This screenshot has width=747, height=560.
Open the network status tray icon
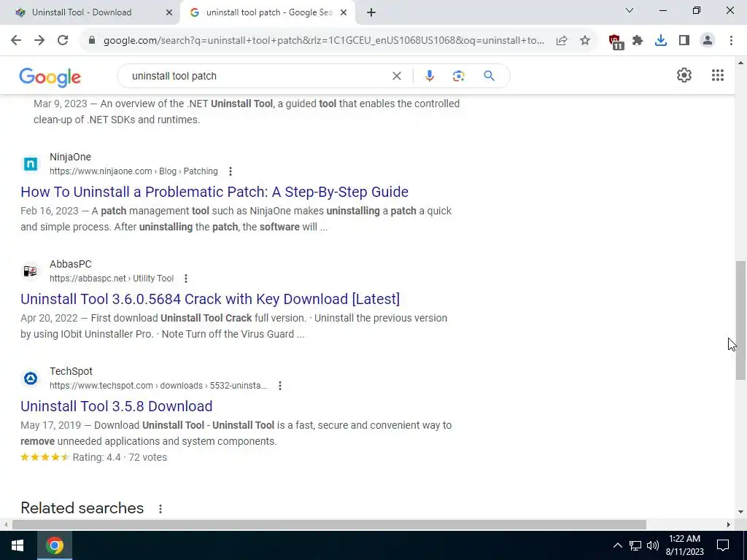(x=635, y=545)
